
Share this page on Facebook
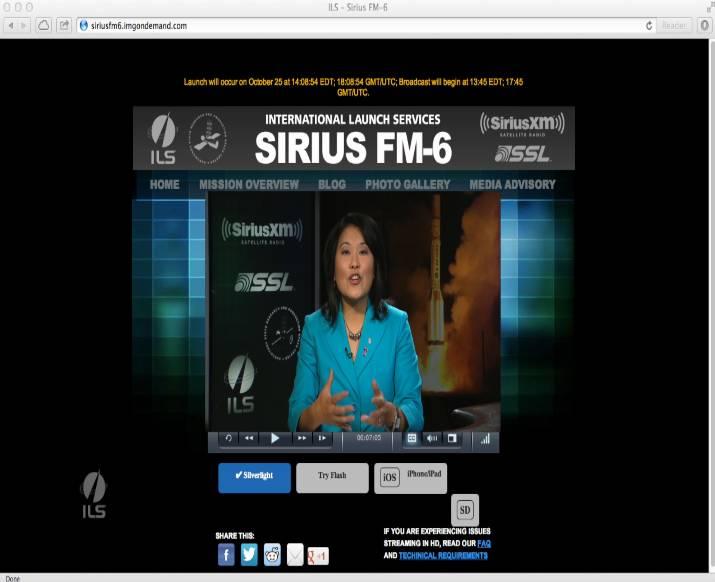pos(226,555)
